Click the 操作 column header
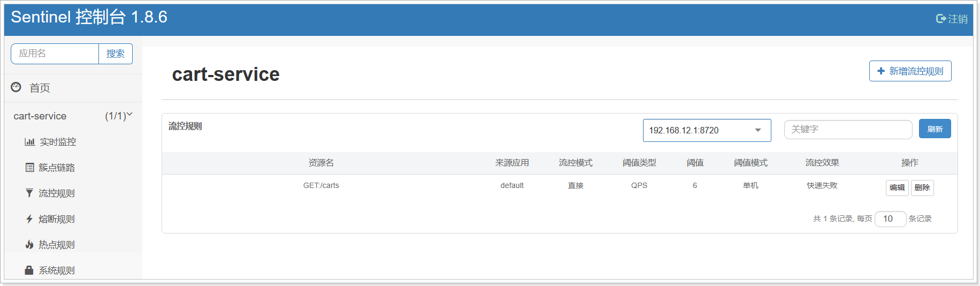Screen dimensions: 980x286 (909, 163)
